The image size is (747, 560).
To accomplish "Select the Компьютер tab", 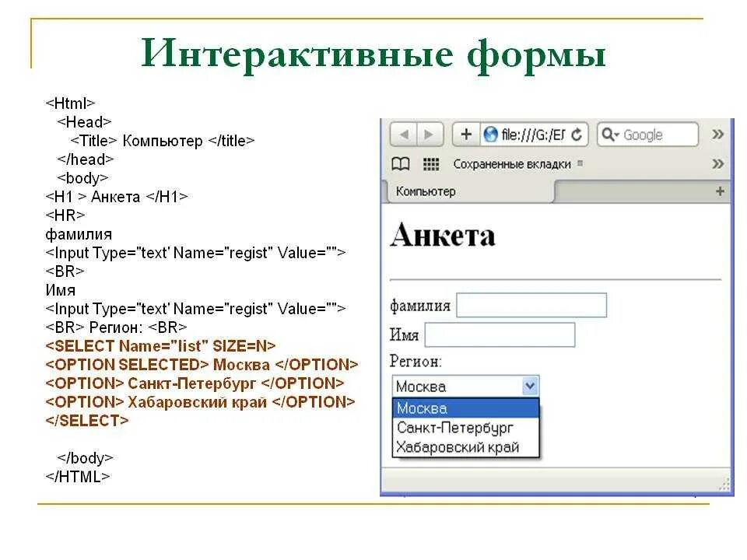I will click(469, 191).
